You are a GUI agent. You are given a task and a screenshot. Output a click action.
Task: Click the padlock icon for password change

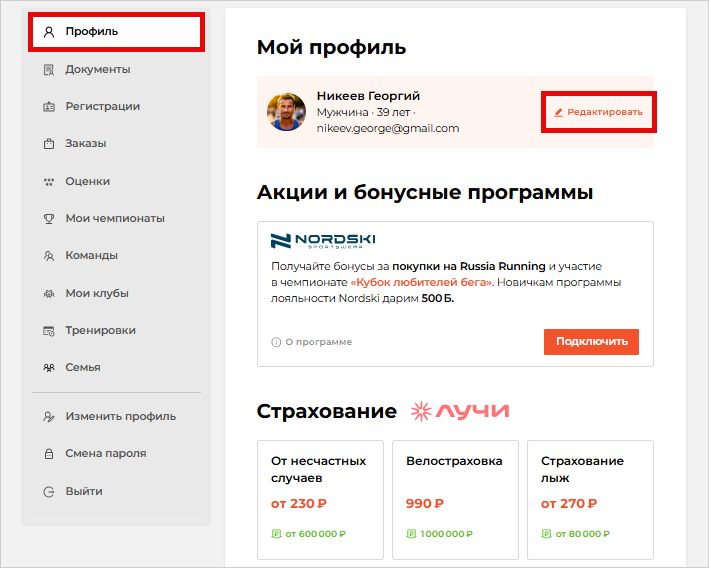point(48,454)
